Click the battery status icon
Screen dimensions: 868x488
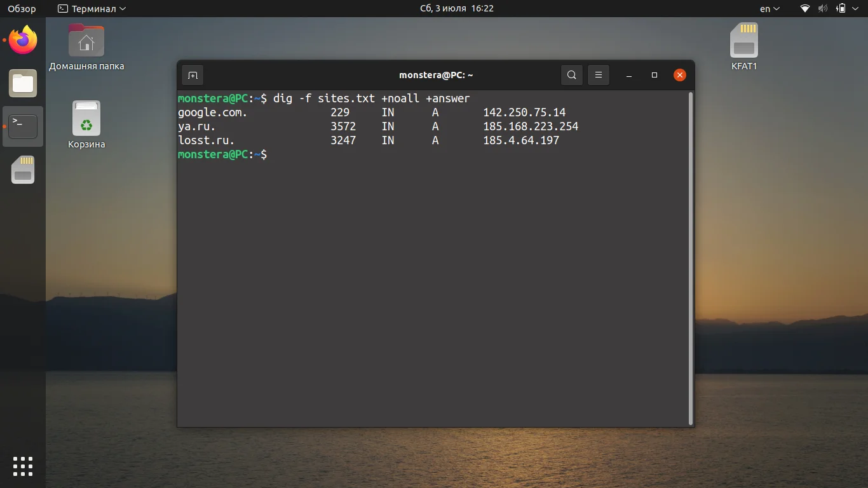[x=840, y=8]
